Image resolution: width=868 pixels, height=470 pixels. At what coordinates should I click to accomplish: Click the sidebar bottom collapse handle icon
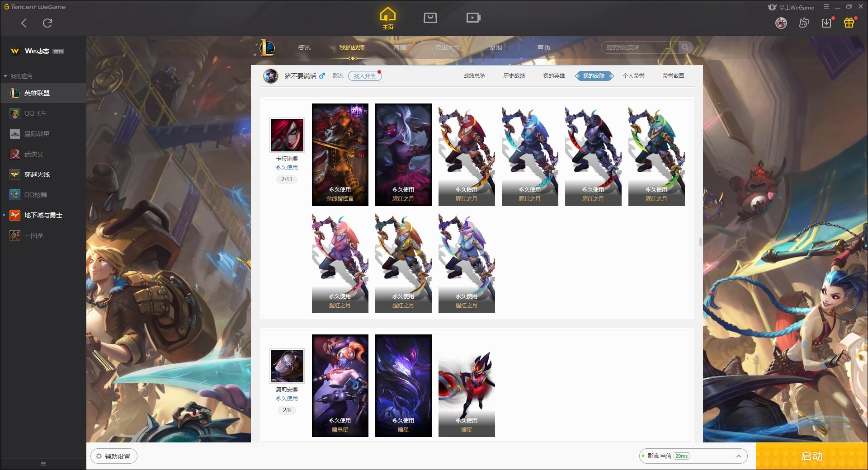43,464
